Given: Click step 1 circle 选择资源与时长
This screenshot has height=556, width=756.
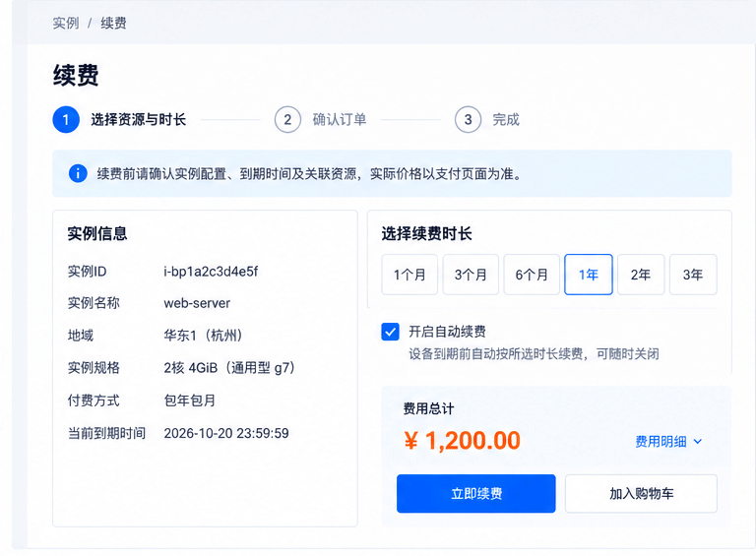Looking at the screenshot, I should (66, 119).
